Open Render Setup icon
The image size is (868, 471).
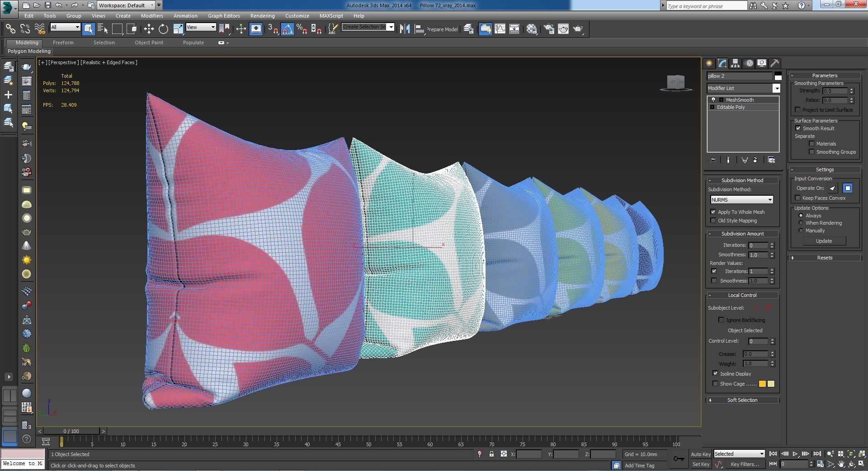549,29
